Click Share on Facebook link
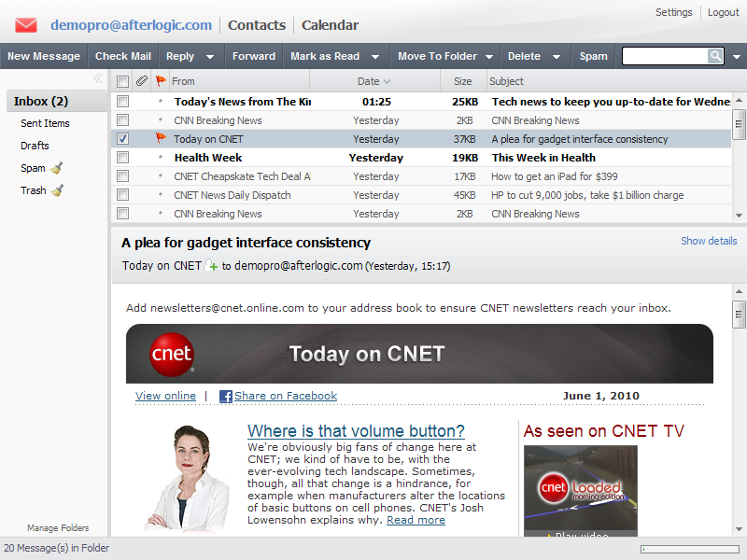 (x=286, y=396)
